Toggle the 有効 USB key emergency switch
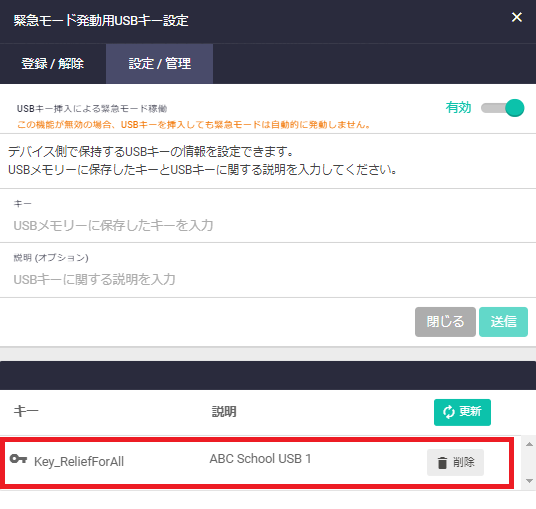This screenshot has width=536, height=509. 502,108
